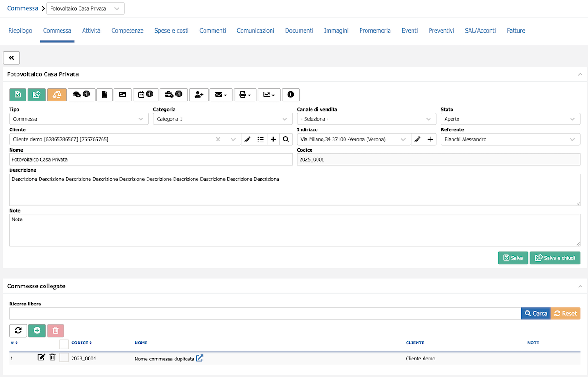Click into the Ricerca libera search field

pyautogui.click(x=265, y=313)
